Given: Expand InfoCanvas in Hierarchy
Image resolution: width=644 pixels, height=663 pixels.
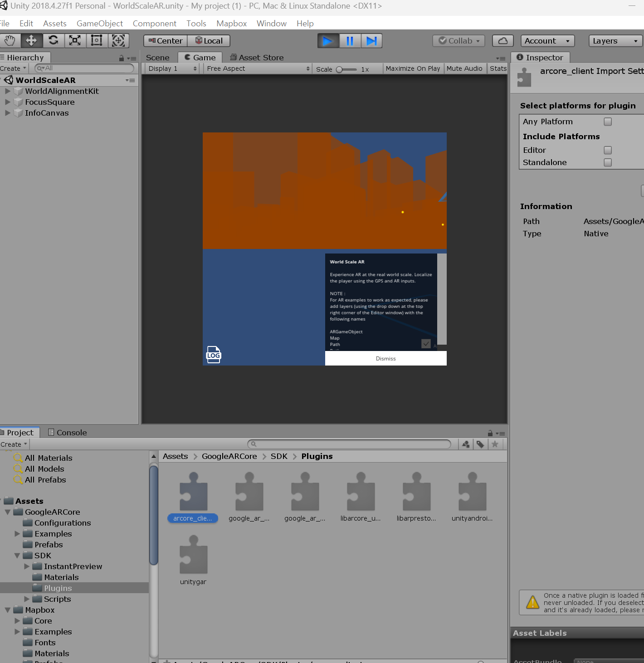Looking at the screenshot, I should (8, 113).
